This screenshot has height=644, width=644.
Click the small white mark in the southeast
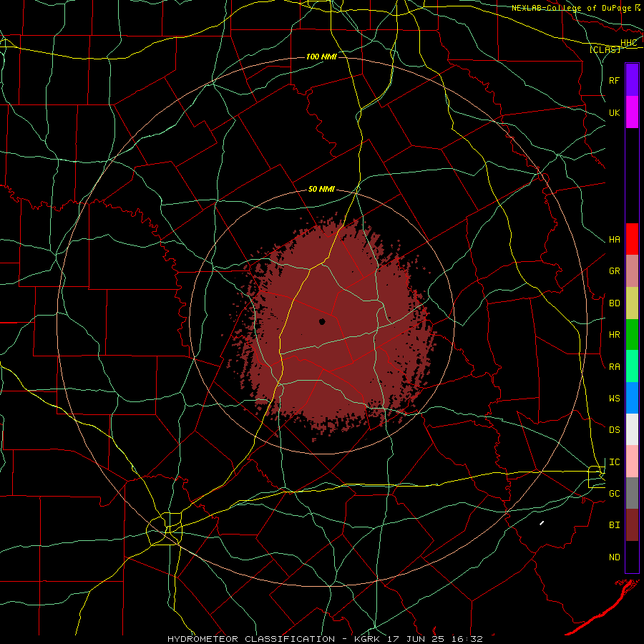pos(542,523)
